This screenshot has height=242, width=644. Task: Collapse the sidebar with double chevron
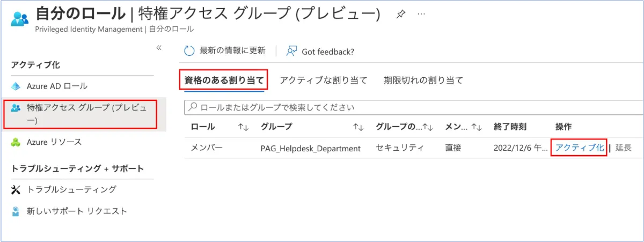(x=159, y=48)
